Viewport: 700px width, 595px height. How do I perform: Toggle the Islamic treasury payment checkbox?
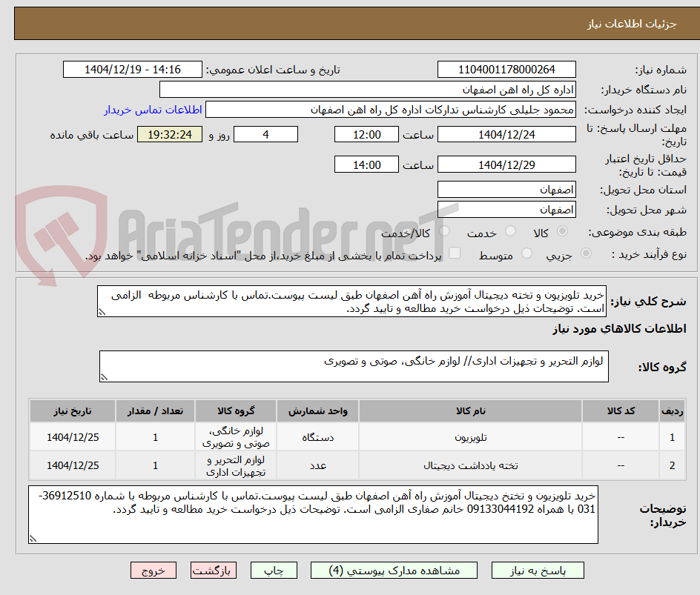coord(455,253)
